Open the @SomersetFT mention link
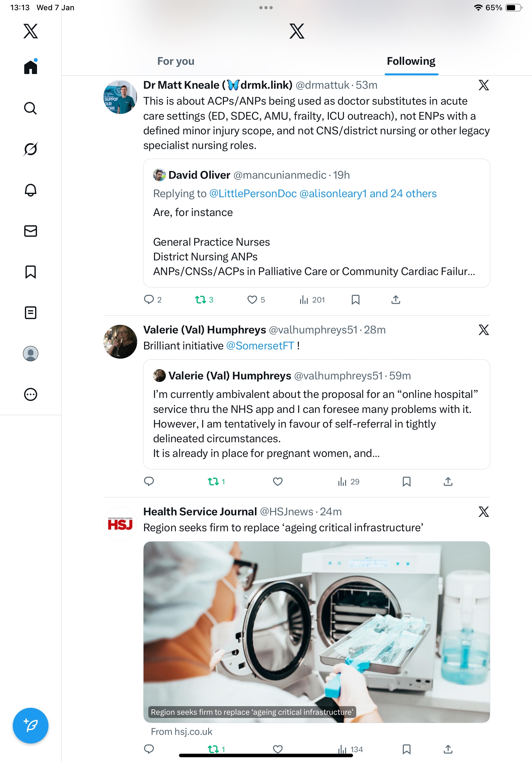The height and width of the screenshot is (762, 532). point(260,346)
